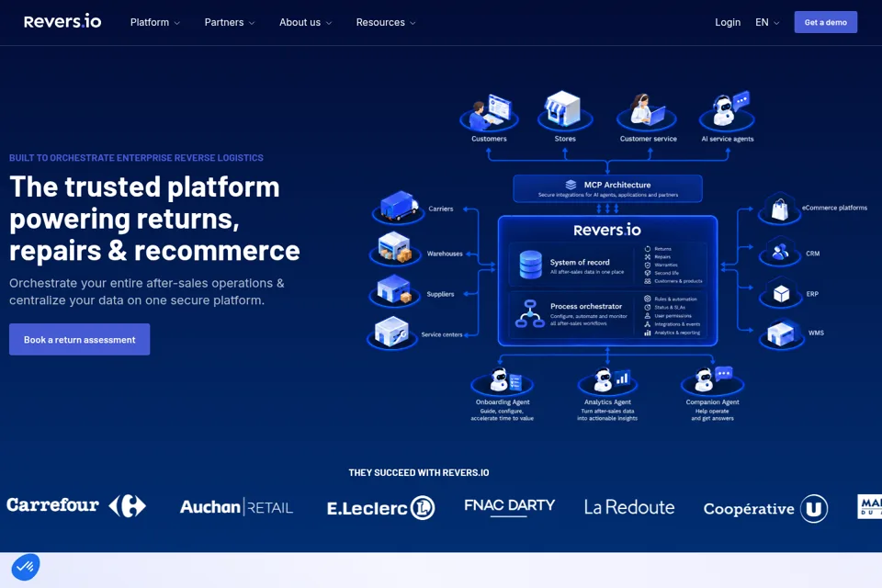The width and height of the screenshot is (882, 588).
Task: Click the Get a demo button
Action: click(825, 22)
